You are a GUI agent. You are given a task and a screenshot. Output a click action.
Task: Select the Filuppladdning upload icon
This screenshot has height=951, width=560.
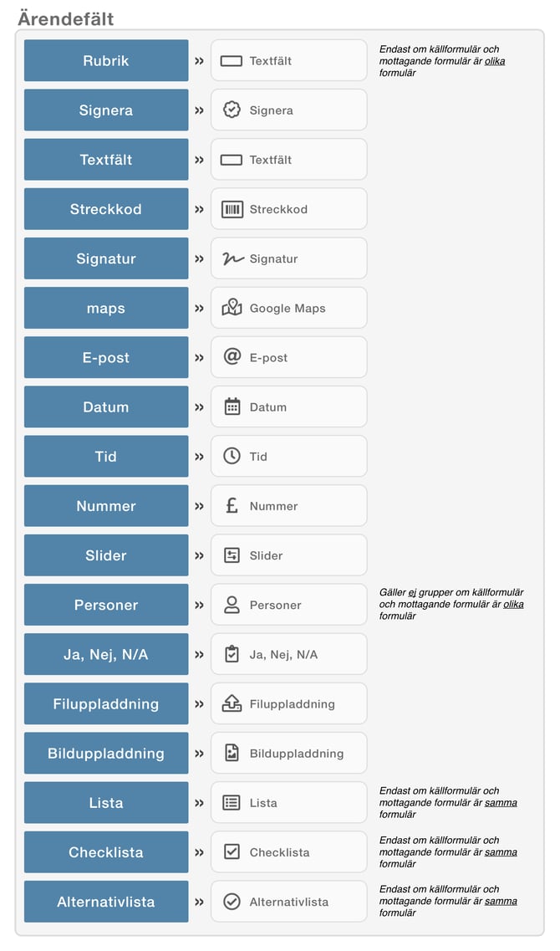click(232, 703)
